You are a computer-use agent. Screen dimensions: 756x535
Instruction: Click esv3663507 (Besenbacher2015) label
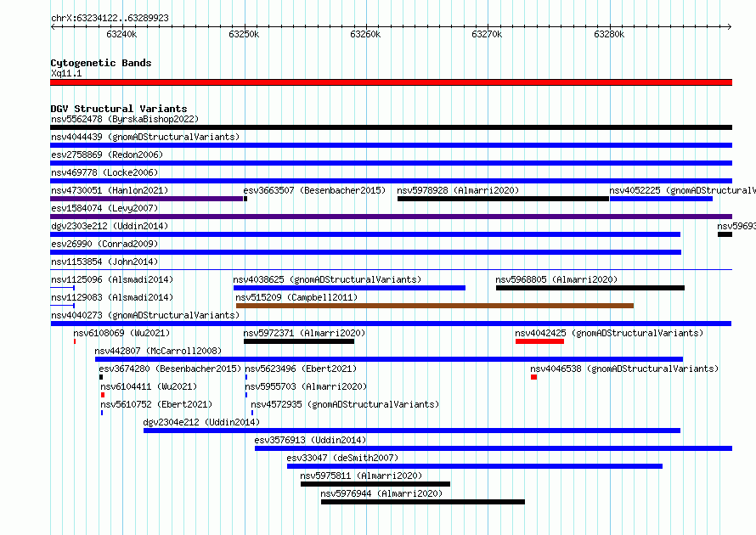314,190
